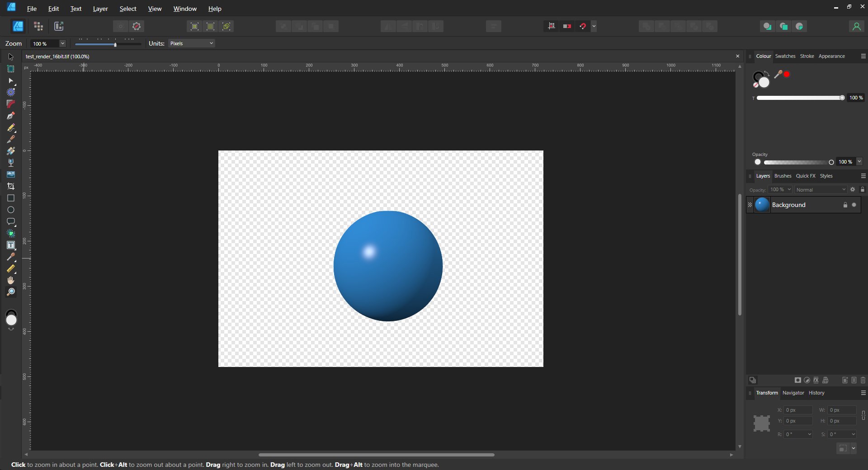Select the Move tool arrow
The image size is (868, 470).
[11, 57]
